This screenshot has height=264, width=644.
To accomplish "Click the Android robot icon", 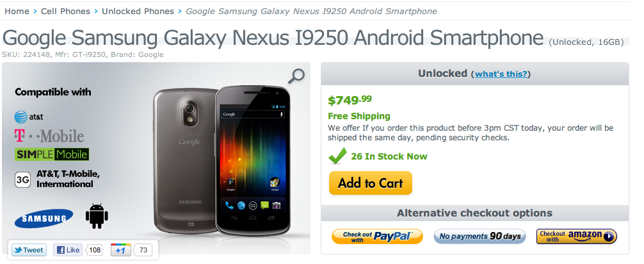I will click(97, 216).
